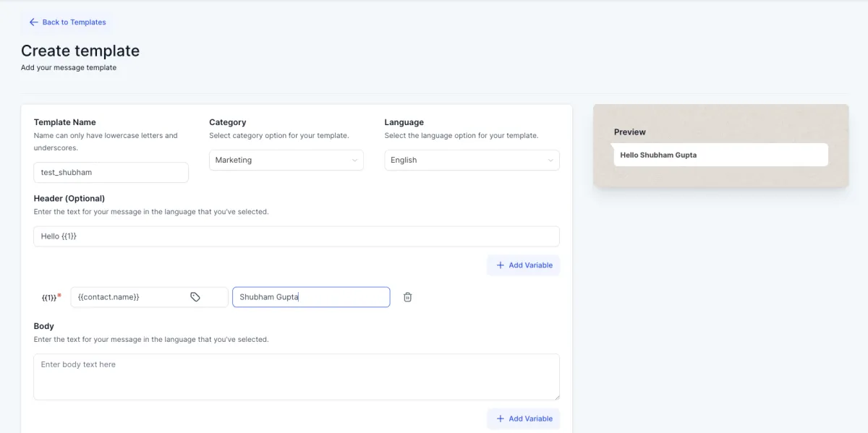868x433 pixels.
Task: Click the Header text field Hello {{1}}
Action: coord(297,236)
